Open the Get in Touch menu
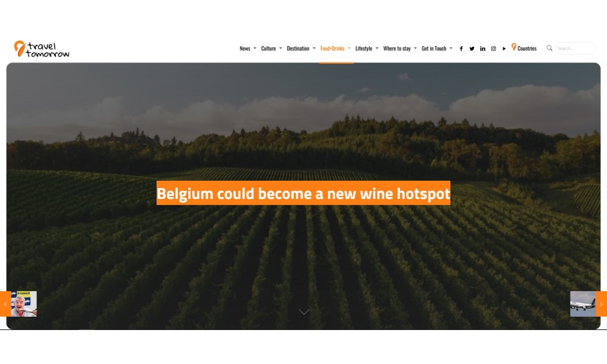 tap(434, 49)
